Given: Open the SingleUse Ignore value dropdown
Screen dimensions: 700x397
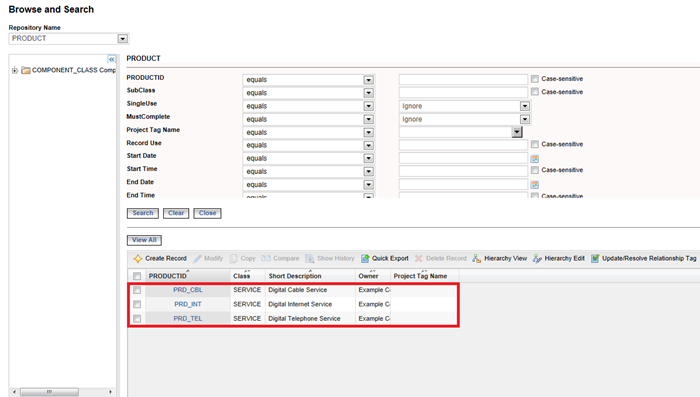Looking at the screenshot, I should 525,106.
